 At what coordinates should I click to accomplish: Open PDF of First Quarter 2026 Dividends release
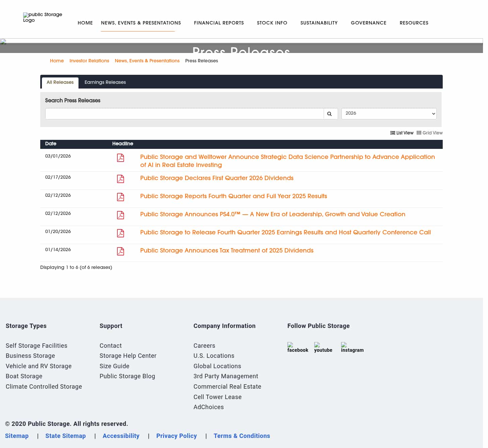(120, 179)
